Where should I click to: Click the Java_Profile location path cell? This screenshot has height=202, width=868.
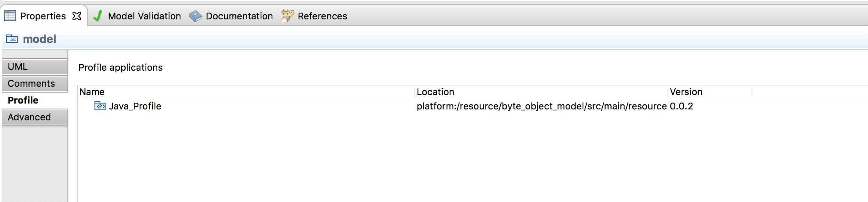pos(542,106)
